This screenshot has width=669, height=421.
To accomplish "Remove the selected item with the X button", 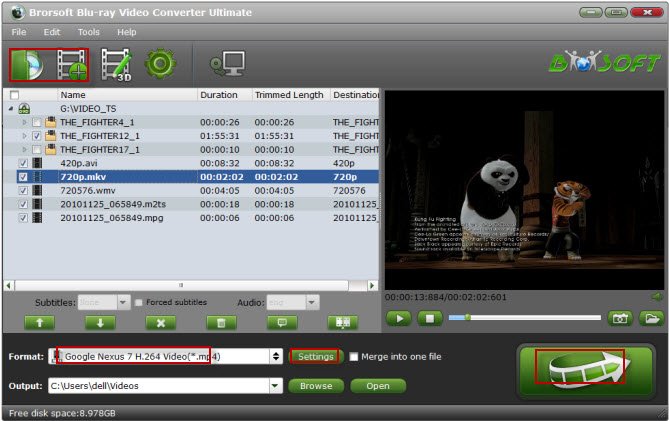I will click(x=161, y=323).
